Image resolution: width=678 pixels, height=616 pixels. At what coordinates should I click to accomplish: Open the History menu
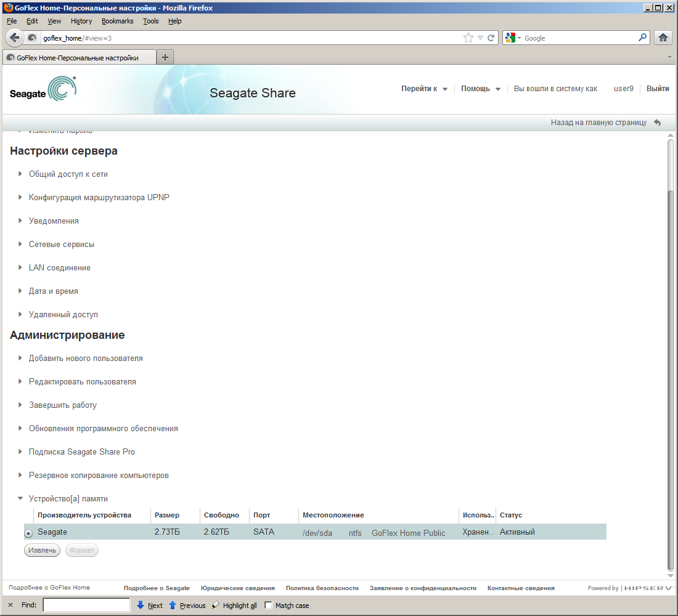coord(81,21)
